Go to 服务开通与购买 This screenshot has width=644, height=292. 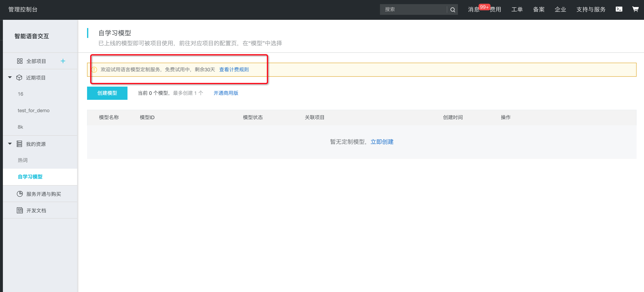(44, 194)
